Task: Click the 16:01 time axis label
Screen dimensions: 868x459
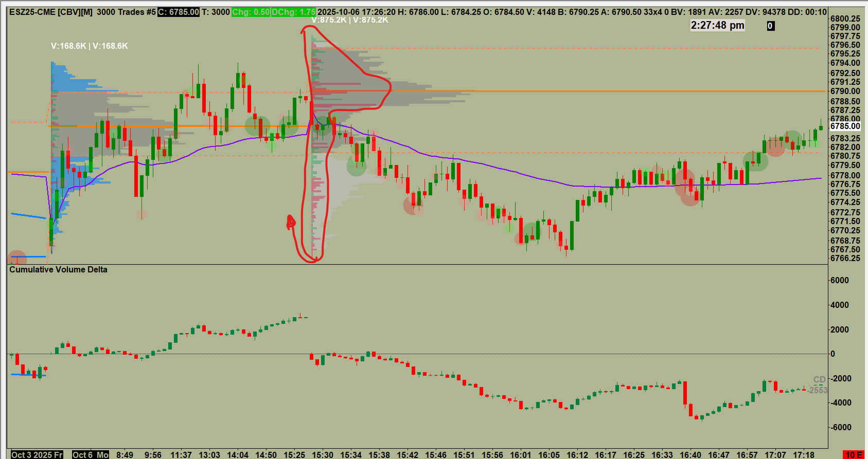Action: point(521,455)
